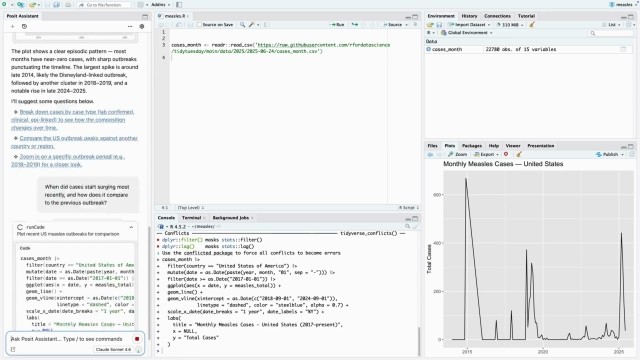Stop the running assistant response
Viewport: 640px width, 360px height.
coord(137,339)
